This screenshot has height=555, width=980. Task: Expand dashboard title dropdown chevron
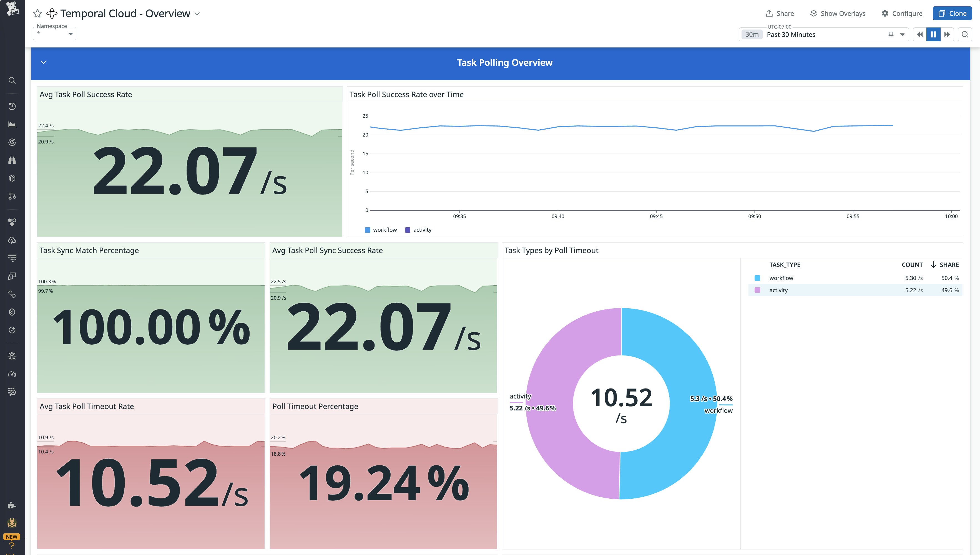tap(197, 14)
